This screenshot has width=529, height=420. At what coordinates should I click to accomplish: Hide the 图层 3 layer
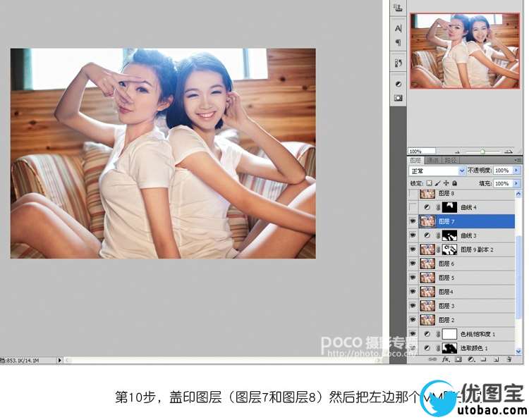point(413,306)
